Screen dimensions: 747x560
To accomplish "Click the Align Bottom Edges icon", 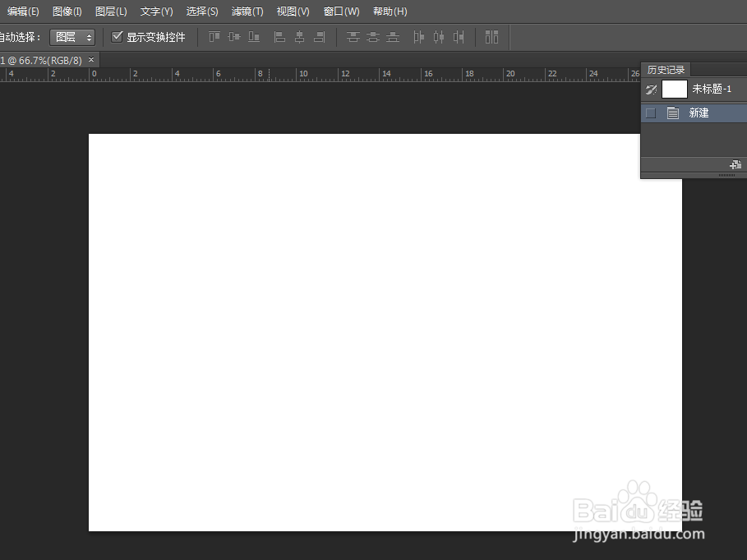I will click(x=254, y=37).
